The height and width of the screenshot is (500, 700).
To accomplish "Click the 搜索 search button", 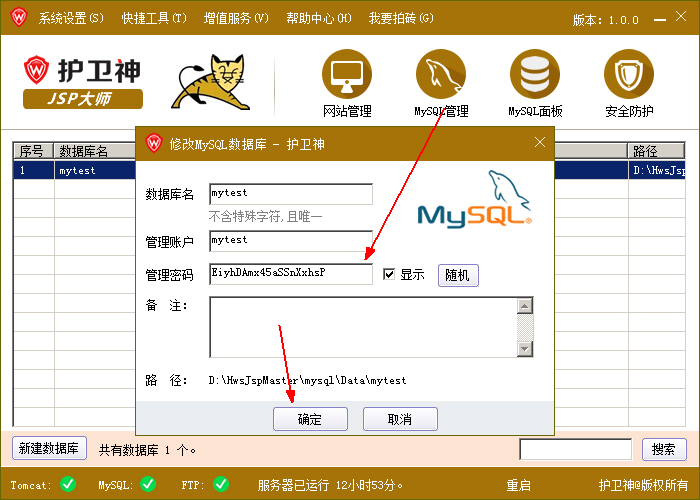I will 664,449.
